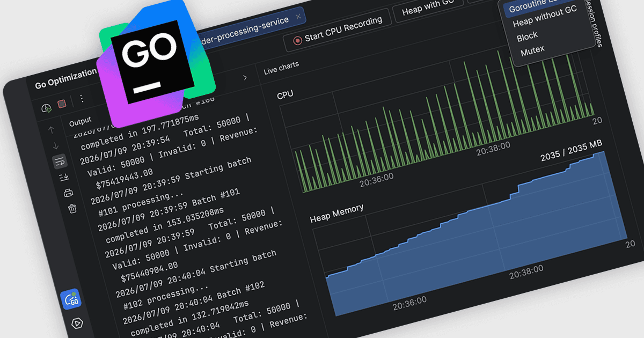The width and height of the screenshot is (644, 338).
Task: Open the three-dot more actions menu
Action: tap(82, 98)
